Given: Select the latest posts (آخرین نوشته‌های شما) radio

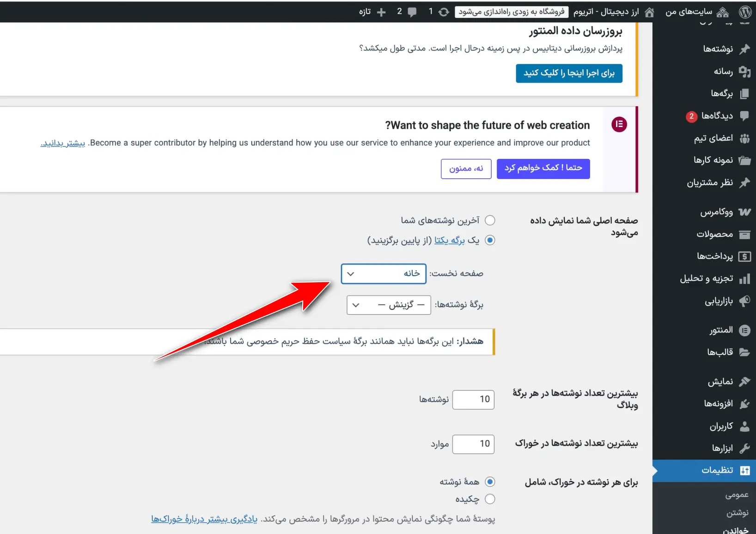Looking at the screenshot, I should 490,220.
